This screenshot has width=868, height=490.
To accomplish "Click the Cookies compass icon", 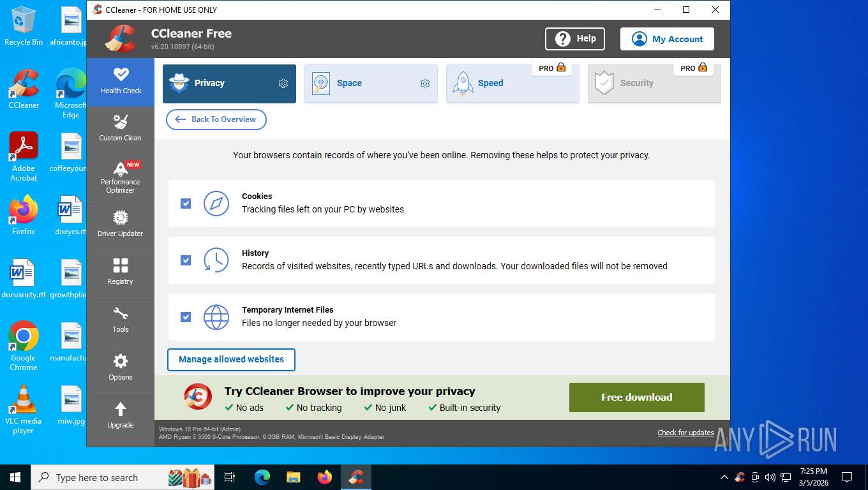I will [x=216, y=204].
